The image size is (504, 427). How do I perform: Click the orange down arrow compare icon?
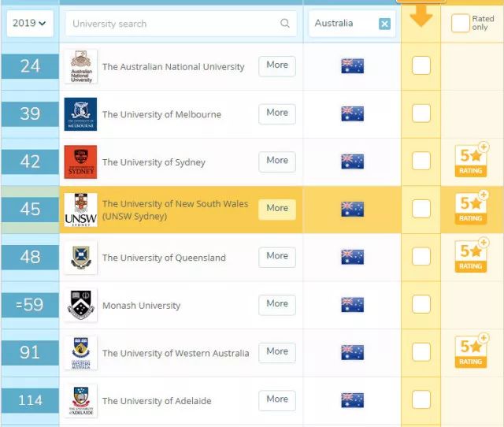tap(421, 16)
